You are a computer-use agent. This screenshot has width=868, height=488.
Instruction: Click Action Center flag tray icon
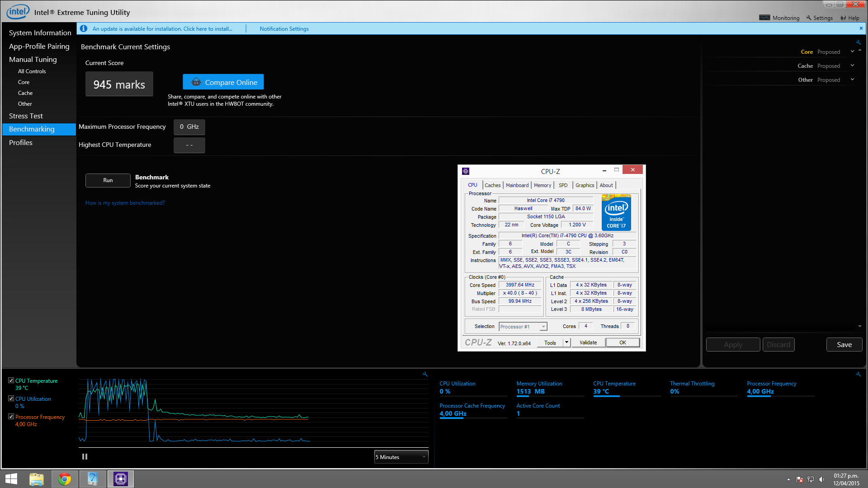click(x=800, y=479)
